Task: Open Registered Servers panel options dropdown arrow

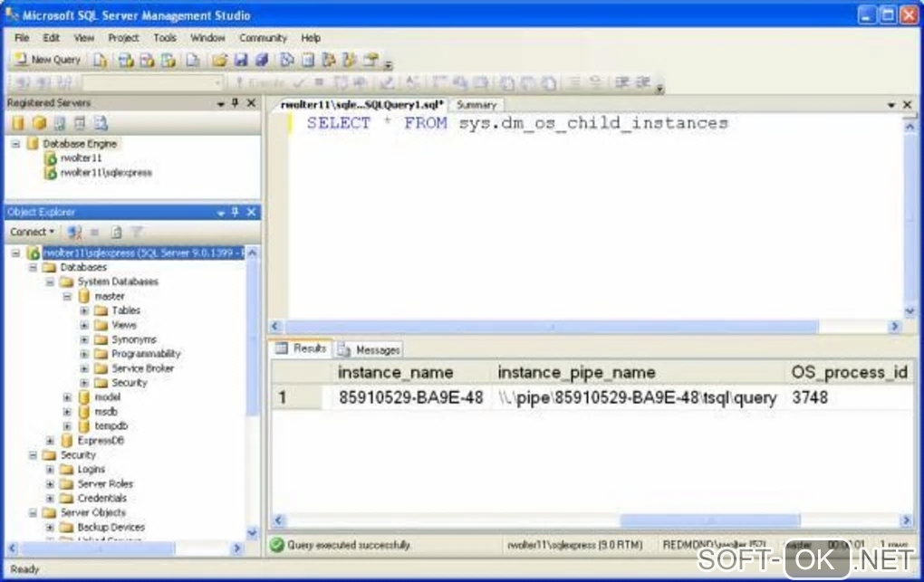Action: [x=220, y=104]
